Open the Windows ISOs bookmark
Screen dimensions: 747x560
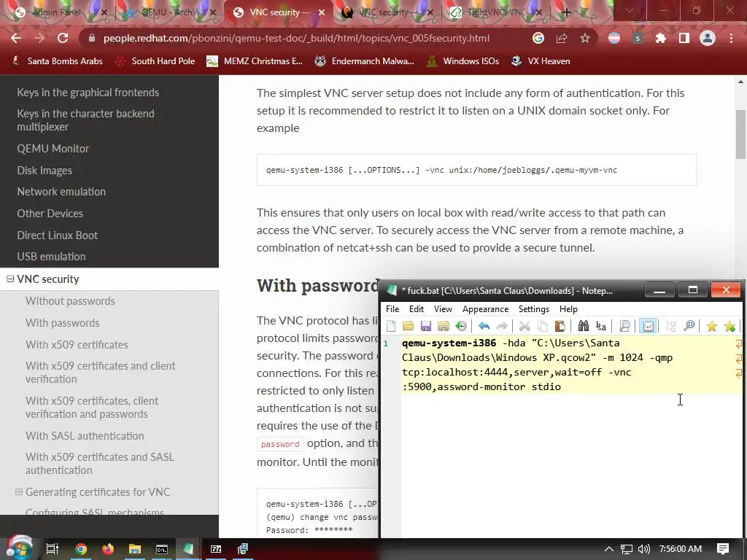pos(463,61)
